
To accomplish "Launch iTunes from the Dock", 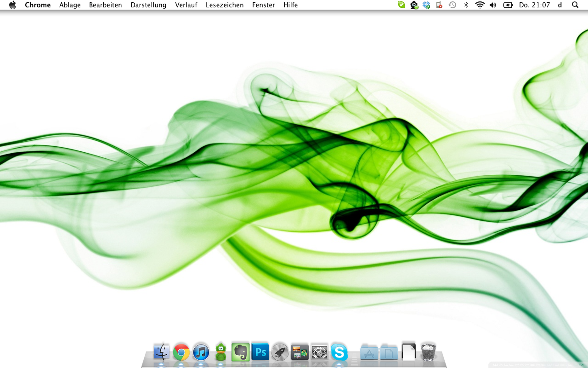I will pos(201,353).
